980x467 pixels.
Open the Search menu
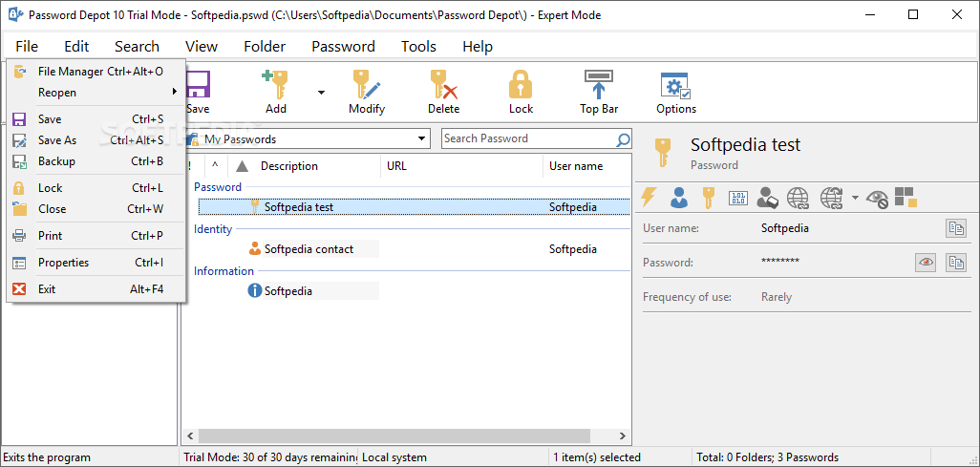(x=137, y=46)
